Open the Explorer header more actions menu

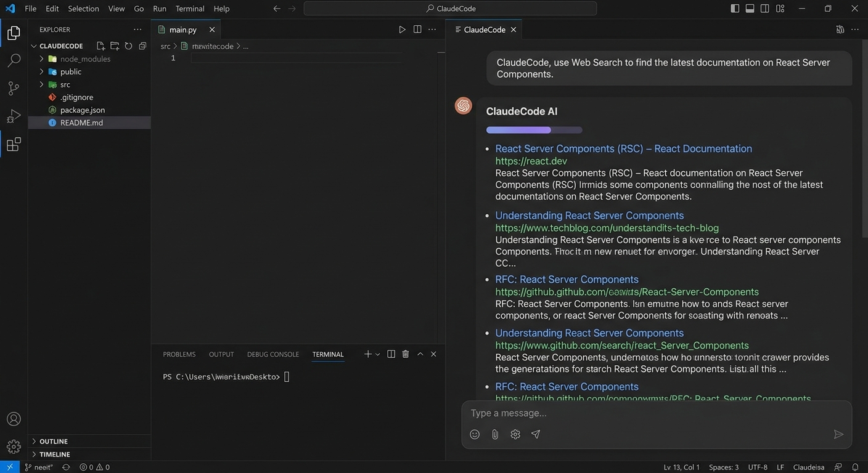click(x=137, y=30)
